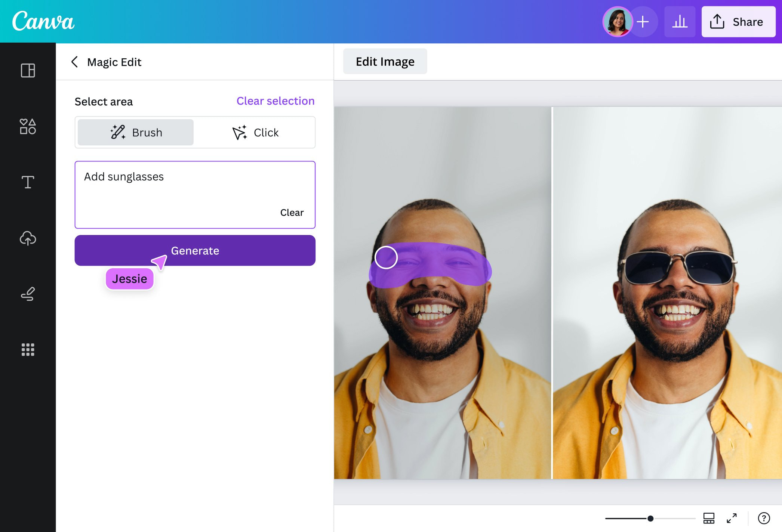Select the Draw tool
Image resolution: width=782 pixels, height=532 pixels.
28,294
